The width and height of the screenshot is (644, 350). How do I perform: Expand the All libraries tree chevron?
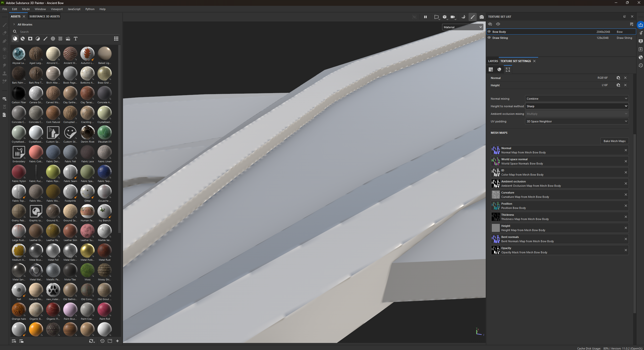click(14, 24)
